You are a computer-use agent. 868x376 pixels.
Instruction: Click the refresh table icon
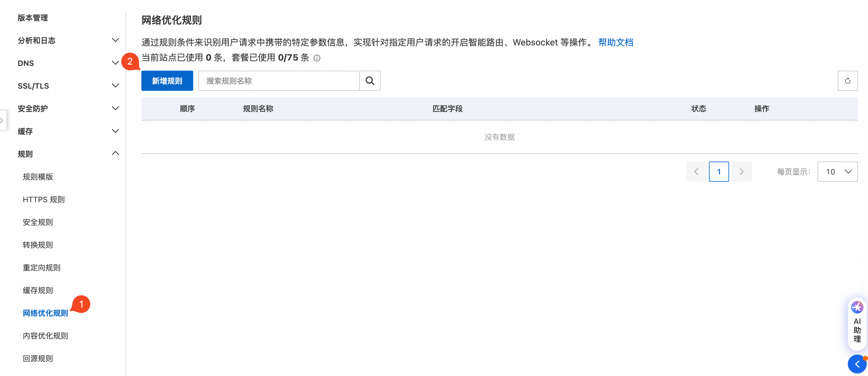point(847,81)
